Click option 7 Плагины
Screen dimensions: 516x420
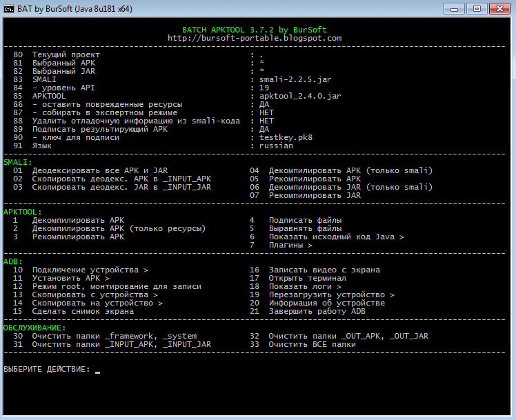(281, 245)
